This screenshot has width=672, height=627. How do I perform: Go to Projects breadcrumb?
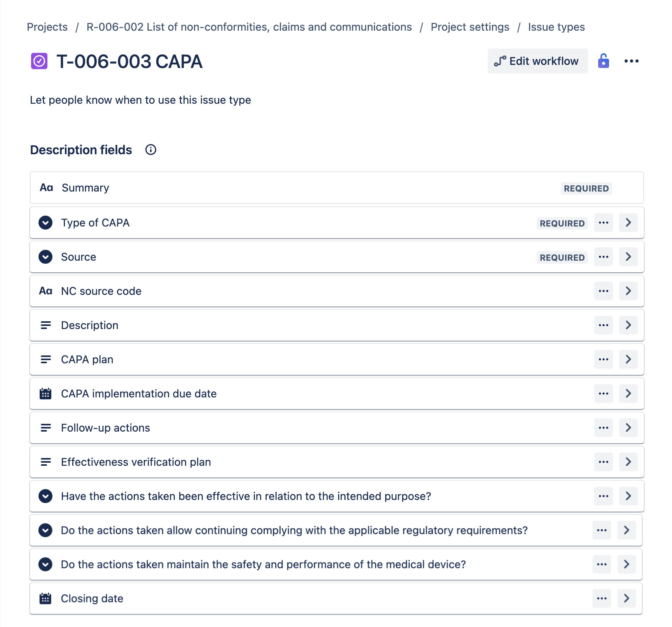tap(47, 27)
